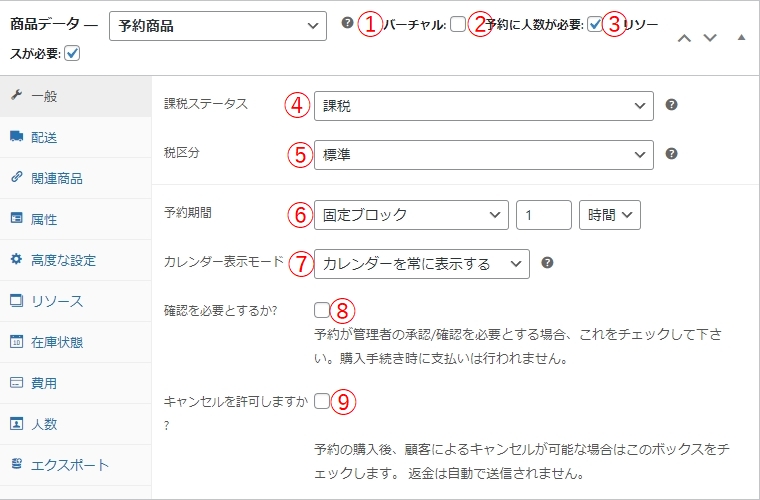Screen dimensions: 760x500
Task: Uncheck the 予約に人数が必要 checkbox
Action: (x=595, y=25)
